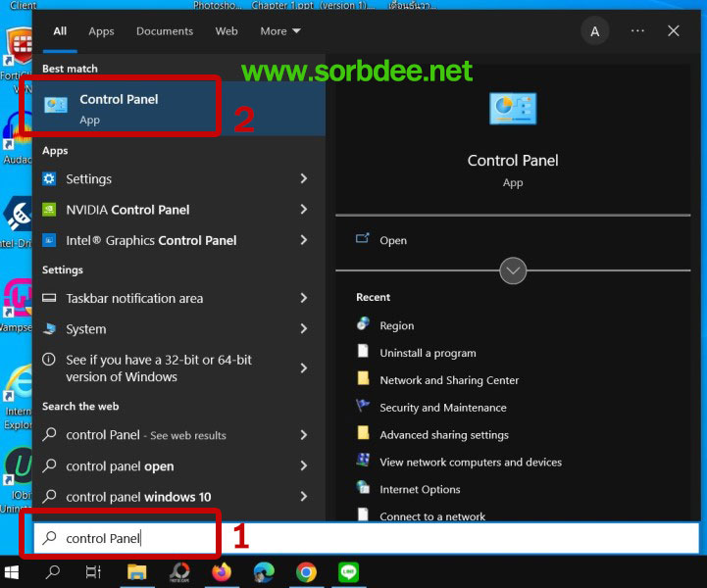The width and height of the screenshot is (707, 588).
Task: Click the magnifier icon beside control panel windows 10
Action: pyautogui.click(x=49, y=496)
